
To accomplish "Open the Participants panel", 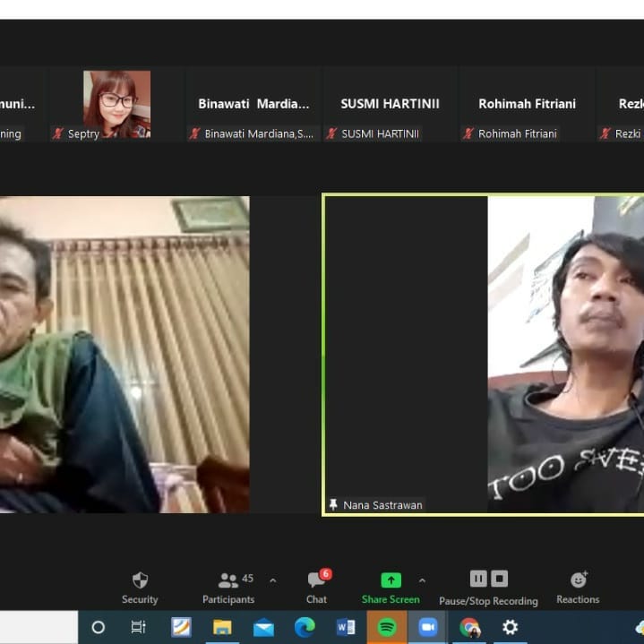I will tap(228, 587).
